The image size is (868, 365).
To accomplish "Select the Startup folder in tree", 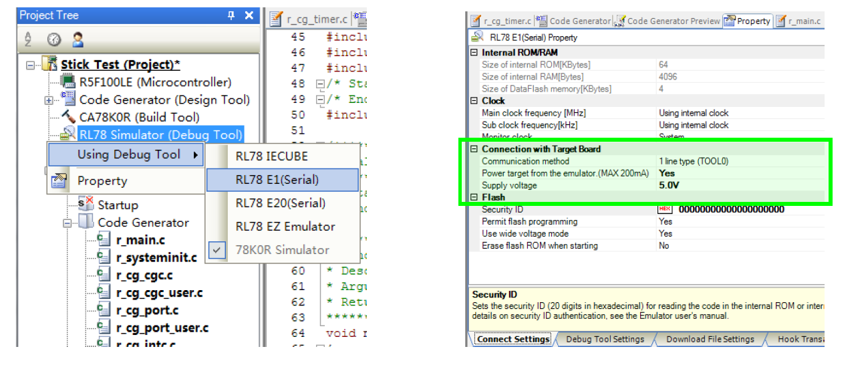I will tap(118, 205).
